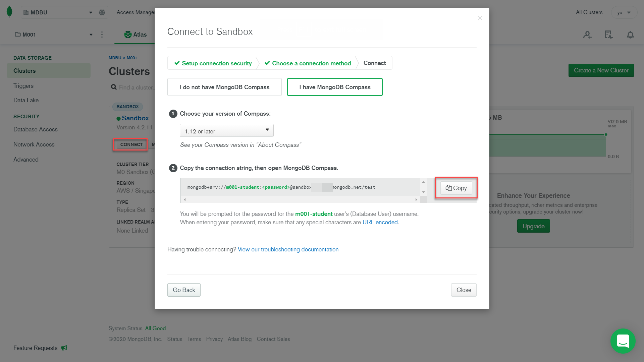
Task: Click the connection string horizontal scrollbar
Action: tap(300, 200)
